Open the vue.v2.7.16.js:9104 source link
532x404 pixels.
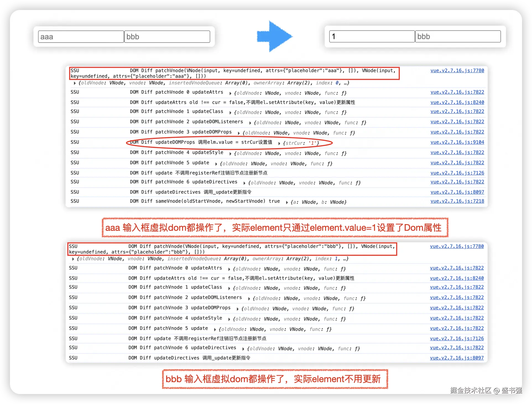click(457, 142)
